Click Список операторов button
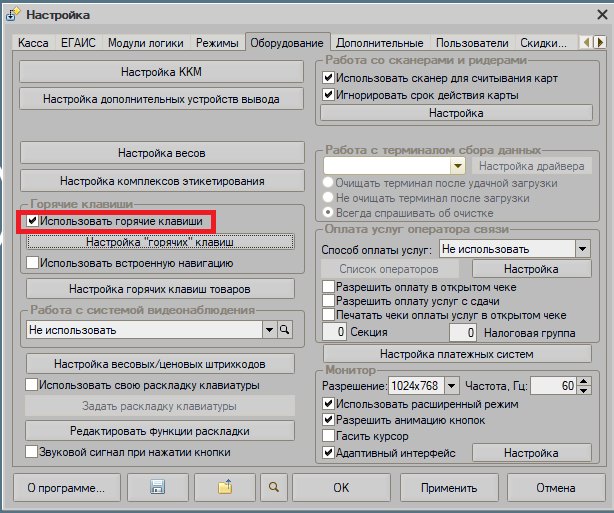The width and height of the screenshot is (614, 513). [389, 269]
